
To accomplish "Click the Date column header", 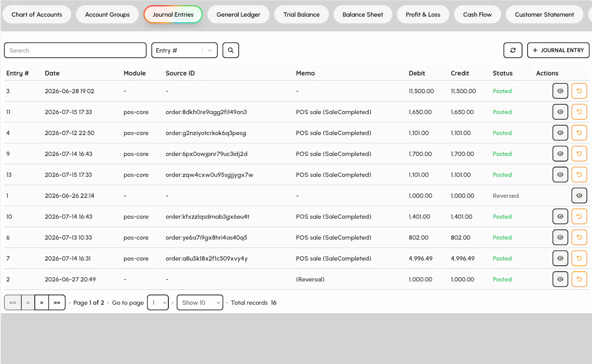I will pos(52,73).
